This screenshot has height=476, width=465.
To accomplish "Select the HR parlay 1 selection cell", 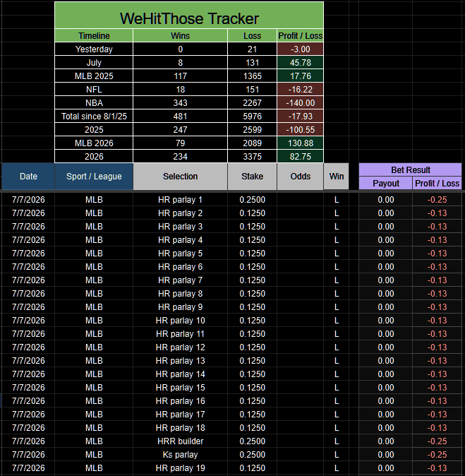I will pos(180,200).
